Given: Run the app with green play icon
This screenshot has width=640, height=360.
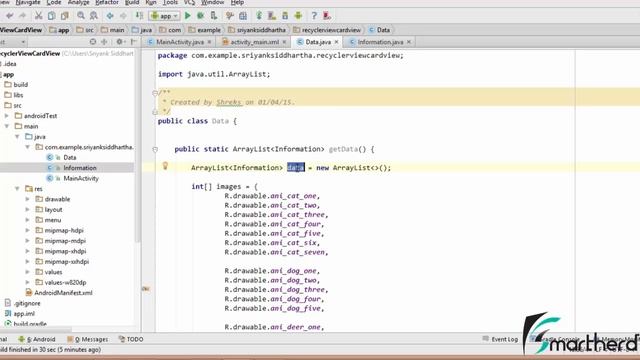Looking at the screenshot, I should tap(188, 16).
